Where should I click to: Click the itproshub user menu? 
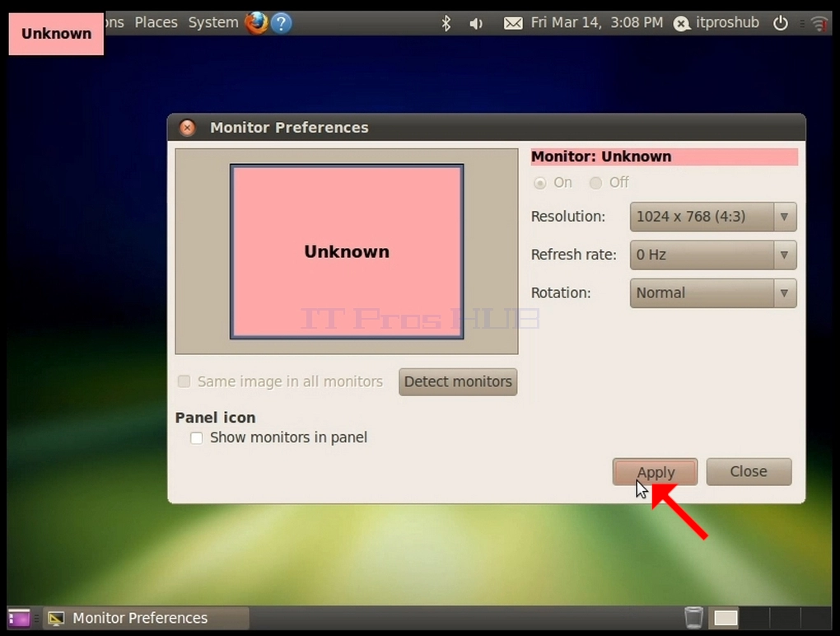pyautogui.click(x=727, y=22)
